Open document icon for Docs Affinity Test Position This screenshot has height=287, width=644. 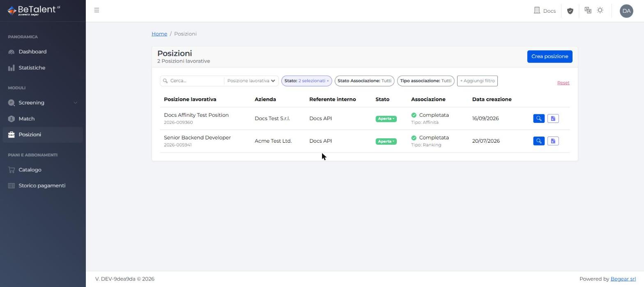[553, 118]
